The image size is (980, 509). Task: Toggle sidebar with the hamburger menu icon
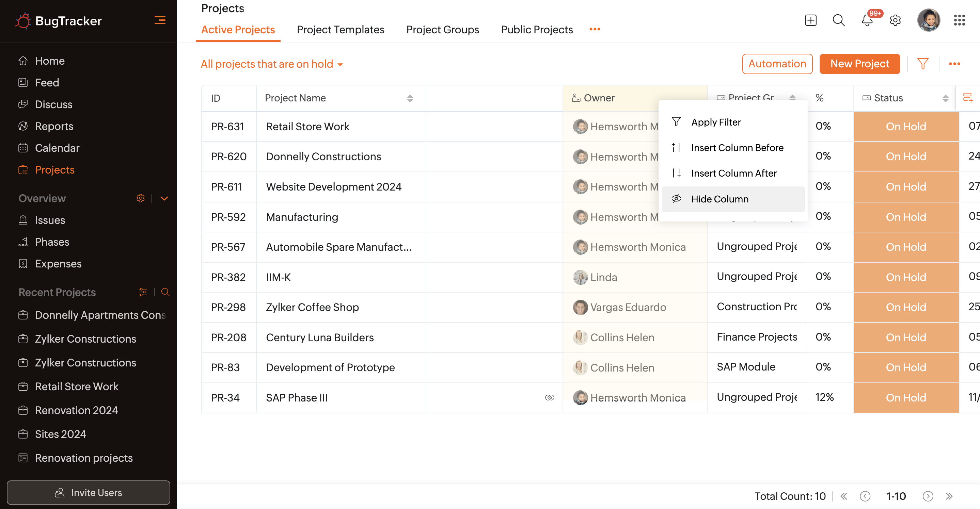coord(160,20)
